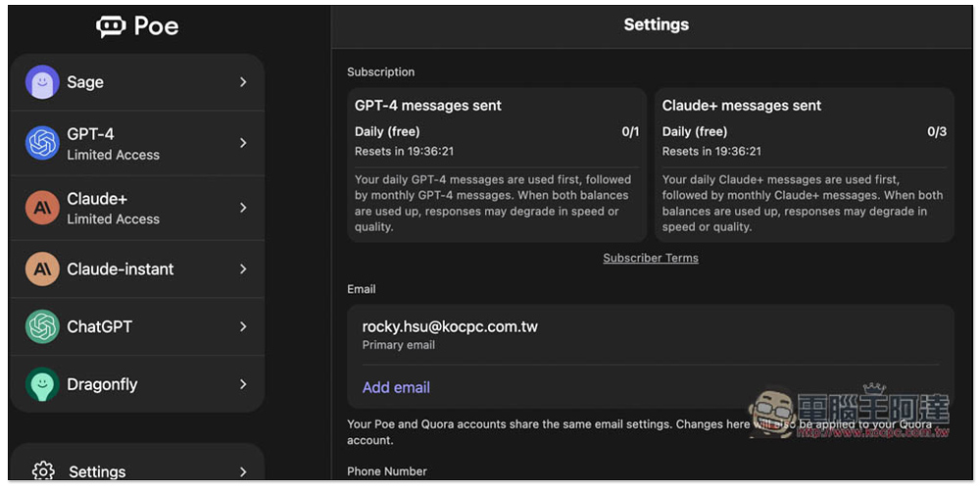The width and height of the screenshot is (980, 486).
Task: Open the Sage bot avatar
Action: click(42, 82)
